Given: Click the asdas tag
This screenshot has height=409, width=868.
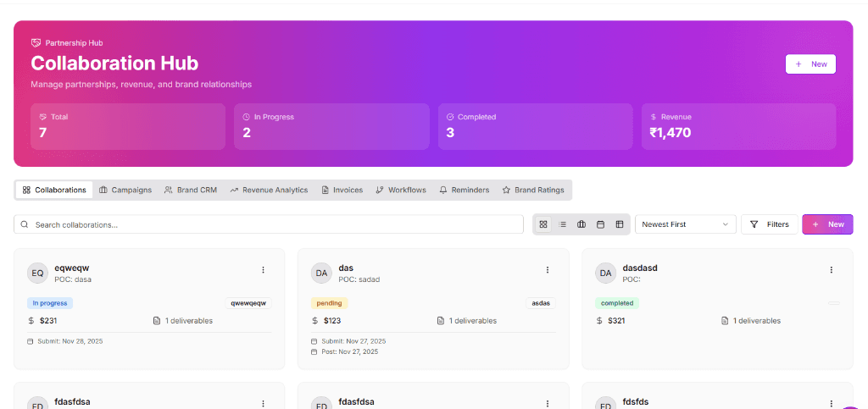Looking at the screenshot, I should pyautogui.click(x=540, y=303).
